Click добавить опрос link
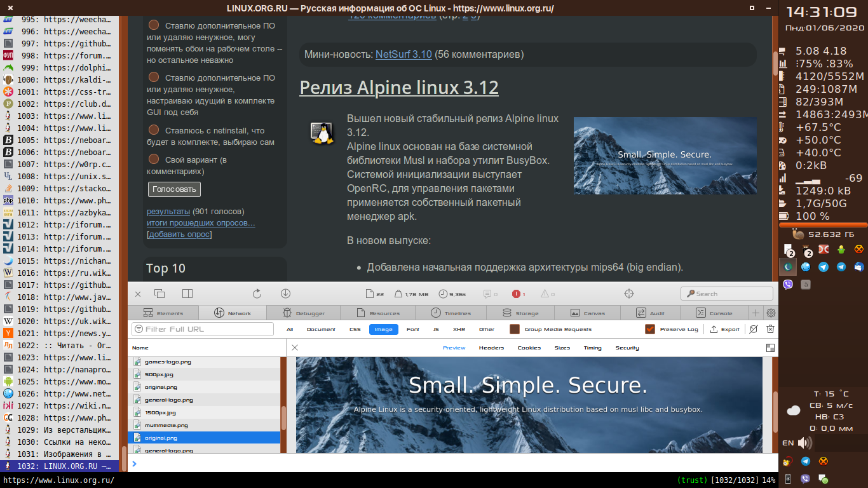 click(179, 234)
